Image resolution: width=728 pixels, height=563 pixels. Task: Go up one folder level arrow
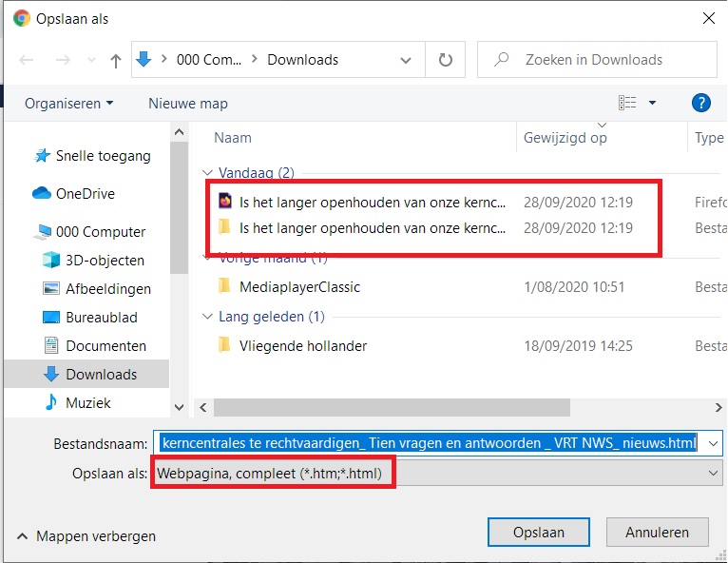(116, 60)
